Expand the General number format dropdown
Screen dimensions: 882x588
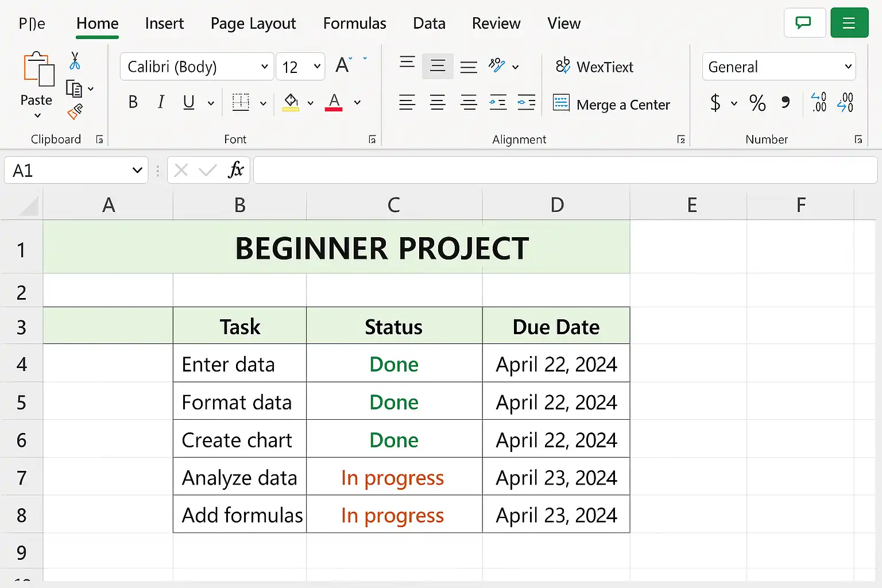click(779, 67)
